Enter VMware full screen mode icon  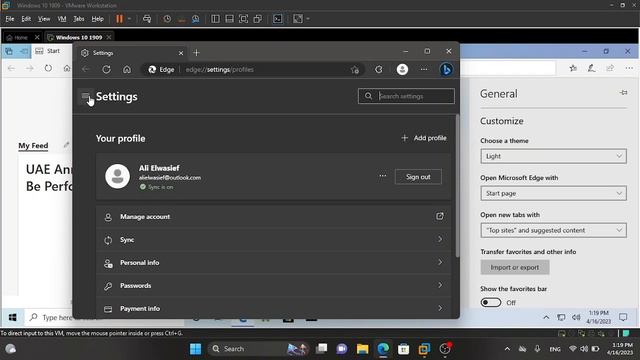pos(243,19)
